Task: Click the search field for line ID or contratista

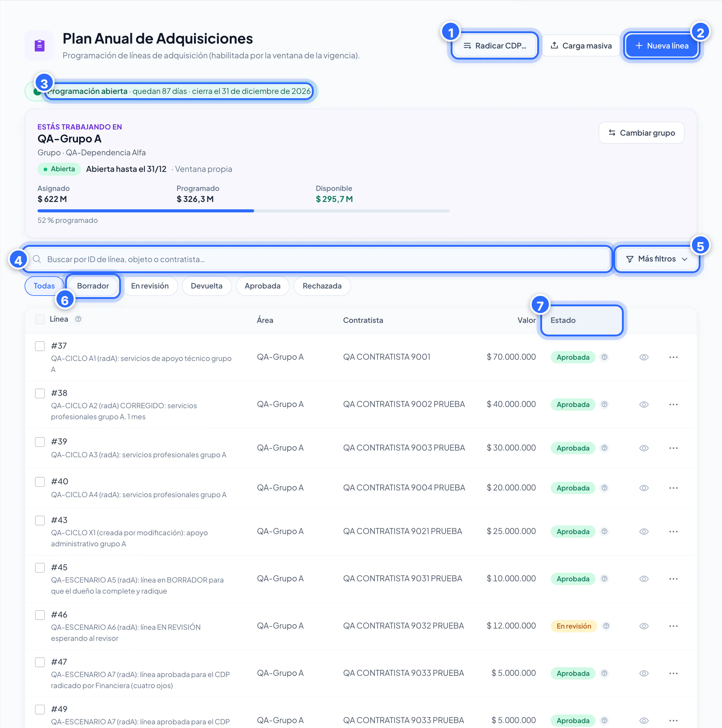Action: (318, 259)
